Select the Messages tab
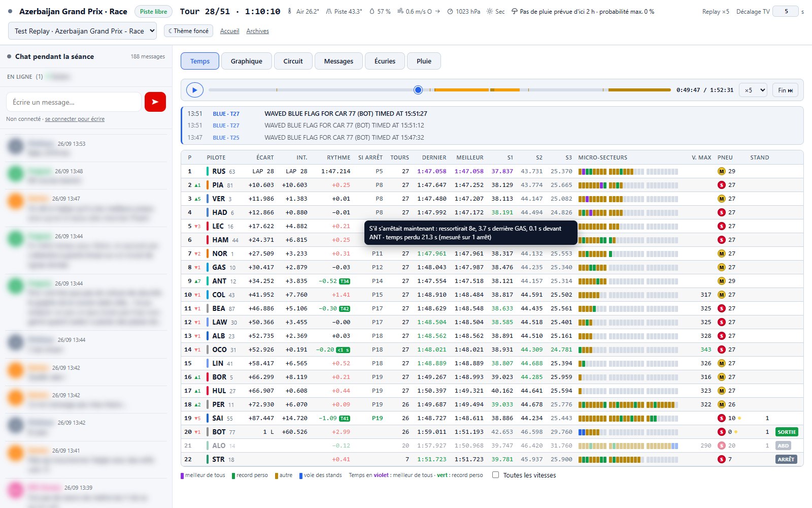The height and width of the screenshot is (508, 812). click(339, 61)
